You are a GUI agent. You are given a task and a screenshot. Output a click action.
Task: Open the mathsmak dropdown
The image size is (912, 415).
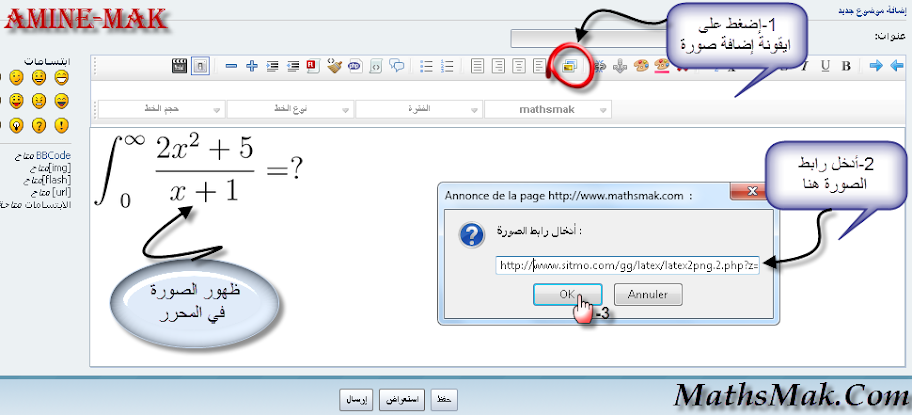547,109
